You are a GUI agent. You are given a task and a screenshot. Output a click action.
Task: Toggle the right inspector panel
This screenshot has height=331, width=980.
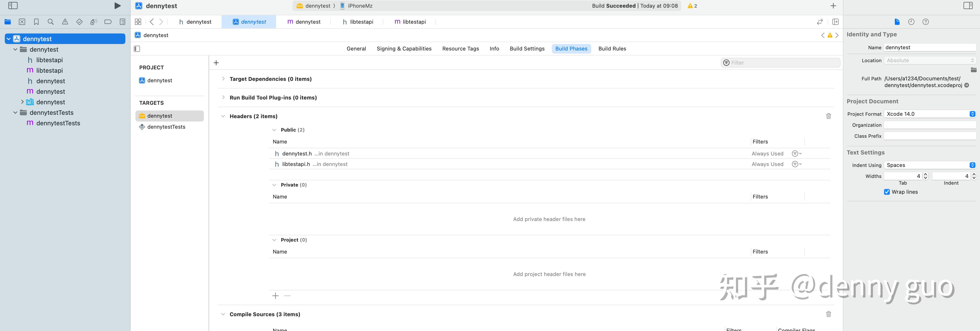968,6
